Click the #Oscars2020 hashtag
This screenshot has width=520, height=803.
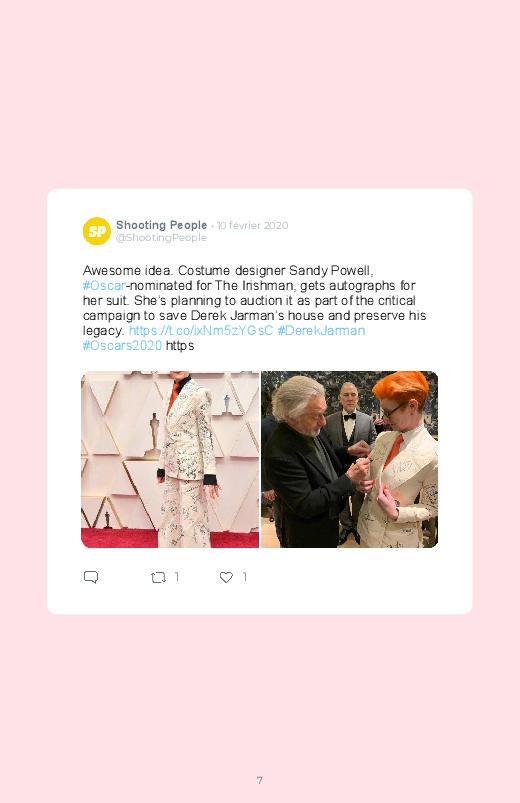[x=122, y=346]
